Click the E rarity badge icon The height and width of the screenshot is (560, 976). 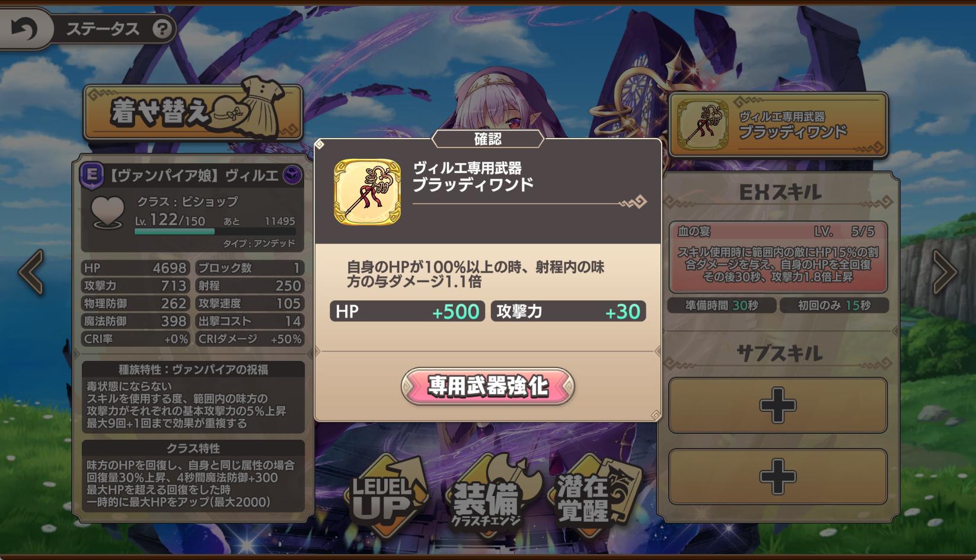tap(92, 175)
